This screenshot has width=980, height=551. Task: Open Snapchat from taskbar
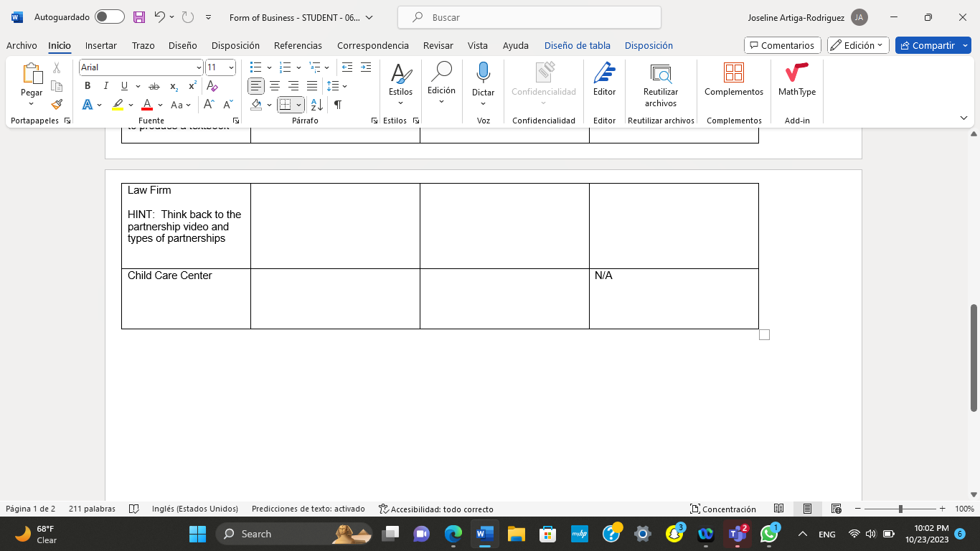click(x=674, y=534)
